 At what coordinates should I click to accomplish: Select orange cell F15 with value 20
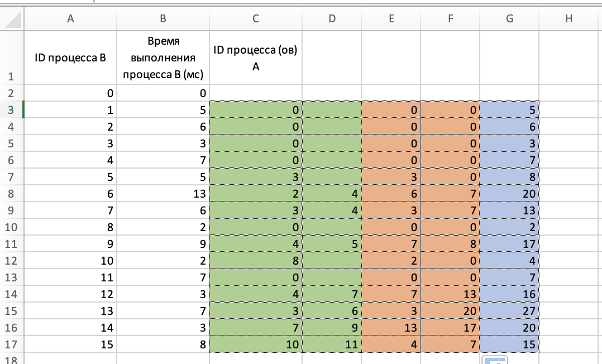[x=450, y=311]
